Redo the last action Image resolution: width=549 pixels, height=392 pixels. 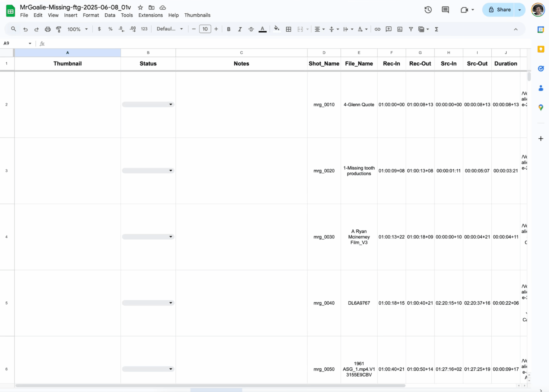[x=36, y=29]
